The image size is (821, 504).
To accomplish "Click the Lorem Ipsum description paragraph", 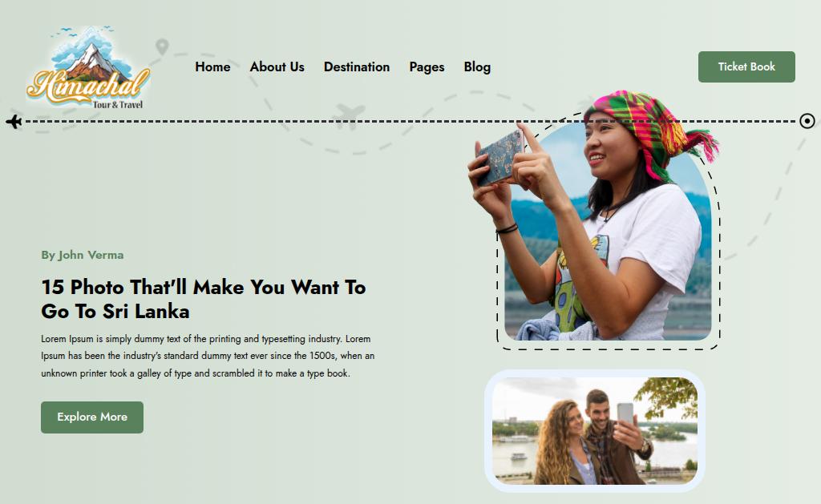I will point(208,356).
